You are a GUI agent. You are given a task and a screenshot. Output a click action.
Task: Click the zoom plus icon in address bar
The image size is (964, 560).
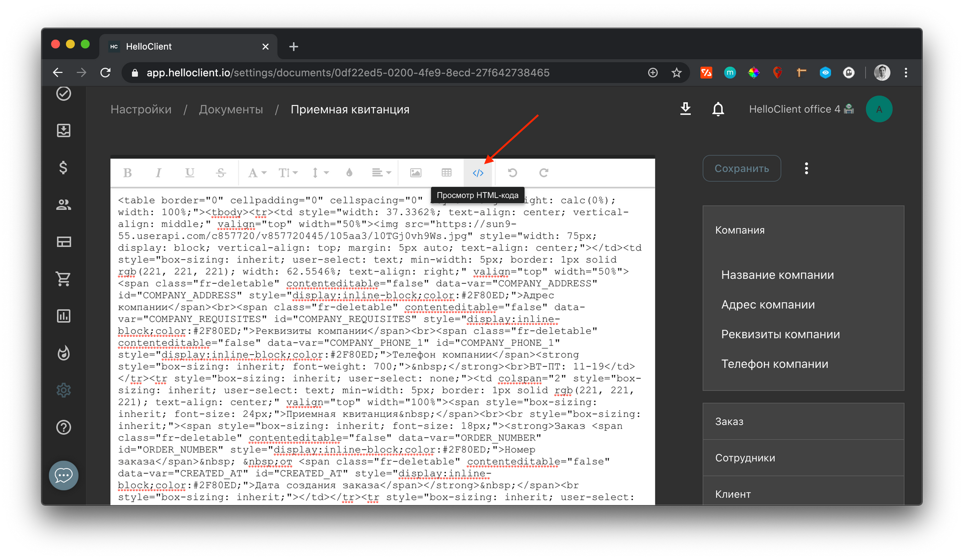(x=653, y=72)
